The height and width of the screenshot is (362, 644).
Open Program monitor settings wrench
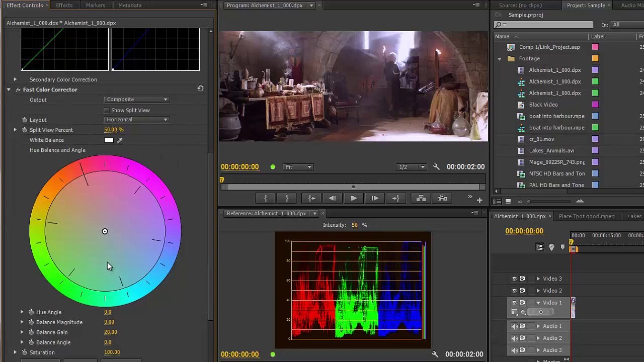[x=436, y=167]
